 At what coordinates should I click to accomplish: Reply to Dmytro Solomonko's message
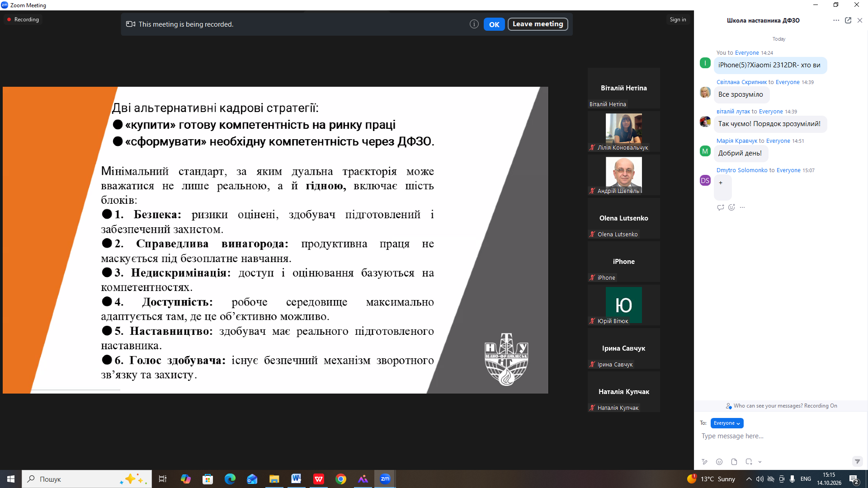pyautogui.click(x=720, y=207)
